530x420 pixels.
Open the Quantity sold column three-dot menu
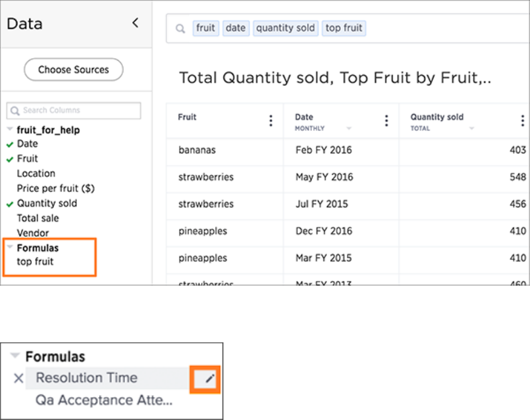coord(523,121)
